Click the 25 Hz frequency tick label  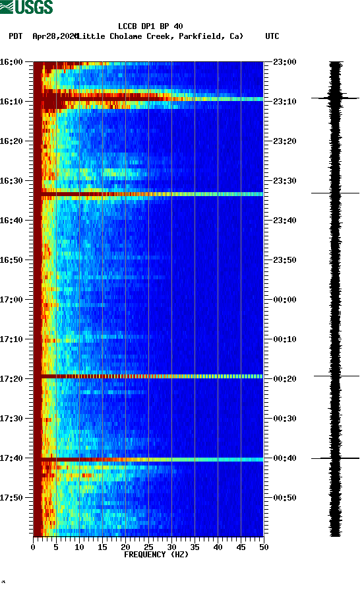pyautogui.click(x=148, y=547)
